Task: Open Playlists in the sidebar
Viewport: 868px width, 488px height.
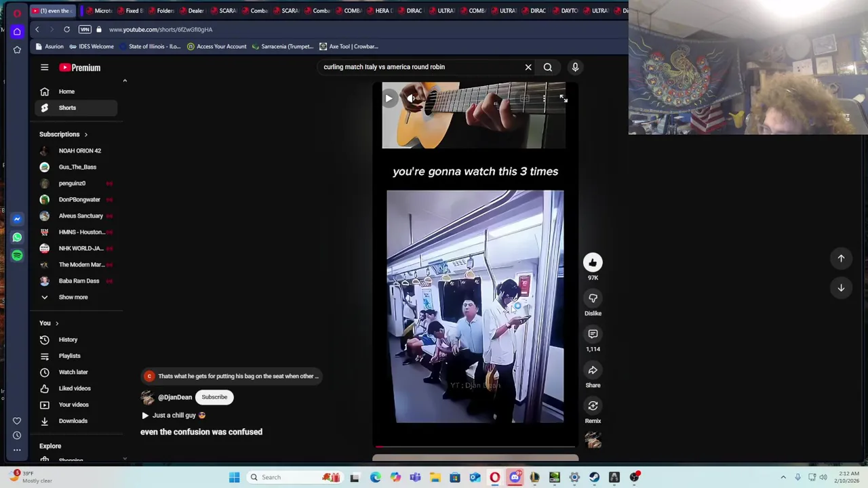Action: (76, 356)
